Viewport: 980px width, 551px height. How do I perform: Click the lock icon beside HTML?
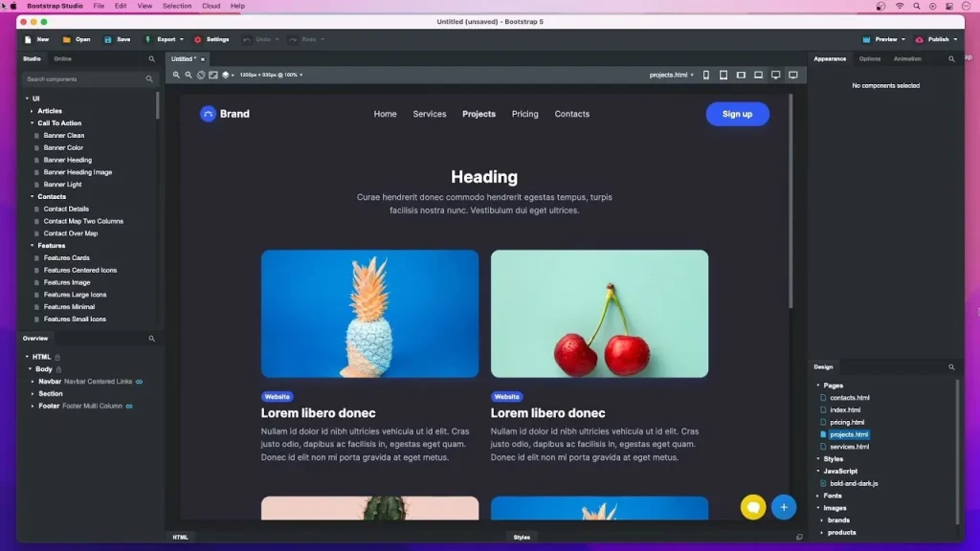point(56,358)
